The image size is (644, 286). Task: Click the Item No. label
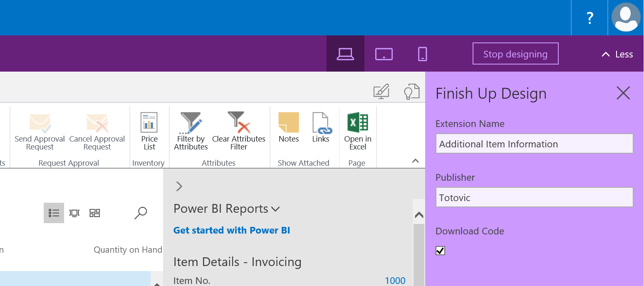(192, 281)
